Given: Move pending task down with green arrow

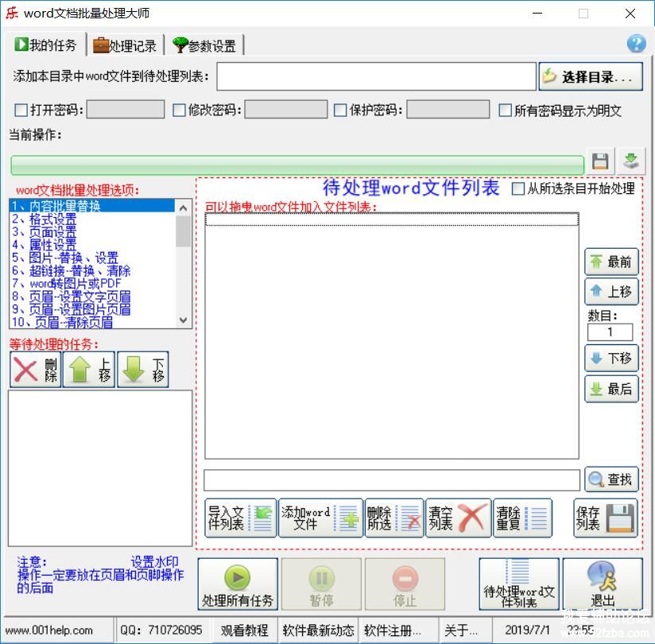Looking at the screenshot, I should [x=143, y=370].
